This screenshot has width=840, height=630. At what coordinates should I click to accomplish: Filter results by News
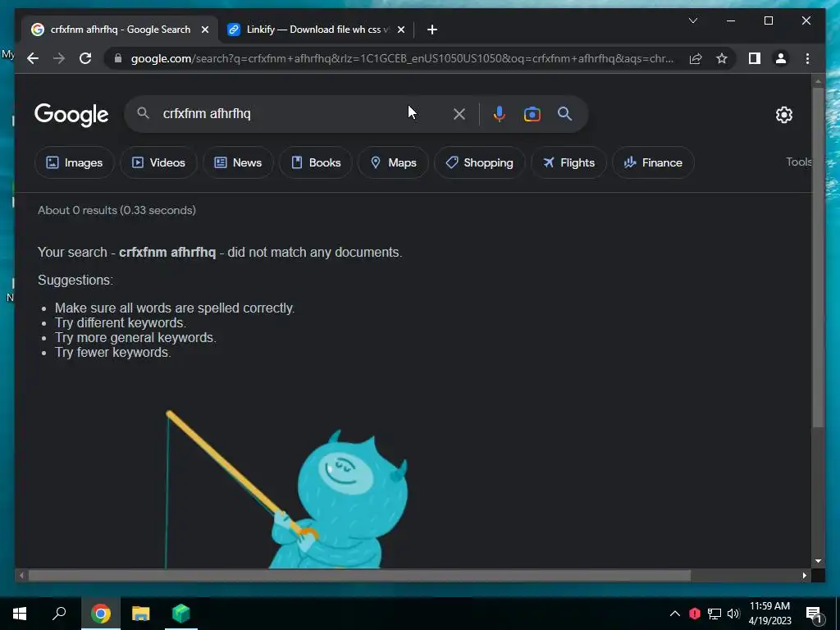238,162
